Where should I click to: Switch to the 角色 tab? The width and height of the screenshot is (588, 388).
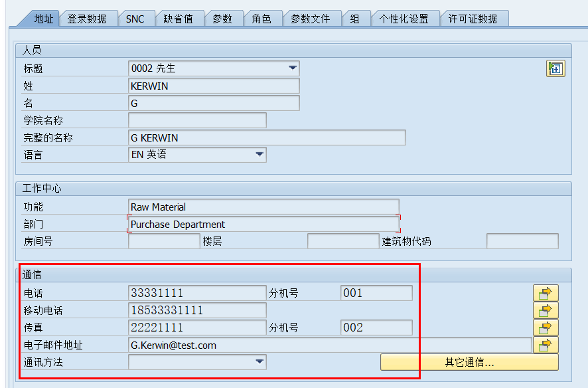pyautogui.click(x=263, y=19)
